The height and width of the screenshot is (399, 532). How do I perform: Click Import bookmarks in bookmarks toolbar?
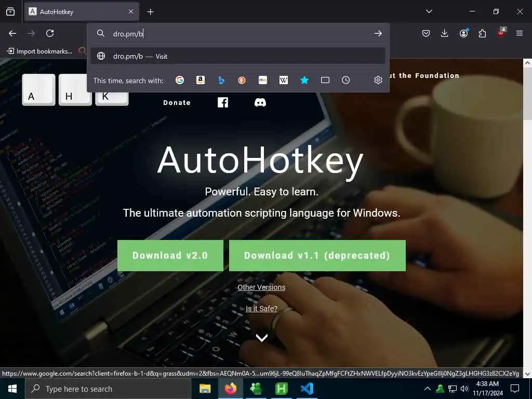click(x=39, y=51)
